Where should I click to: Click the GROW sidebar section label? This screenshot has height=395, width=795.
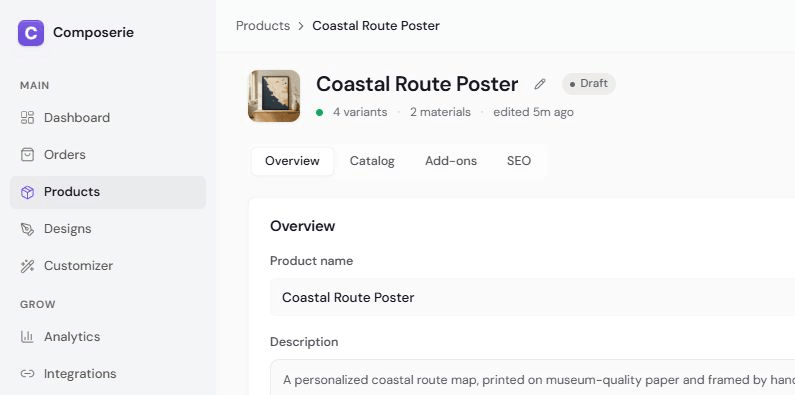(38, 305)
